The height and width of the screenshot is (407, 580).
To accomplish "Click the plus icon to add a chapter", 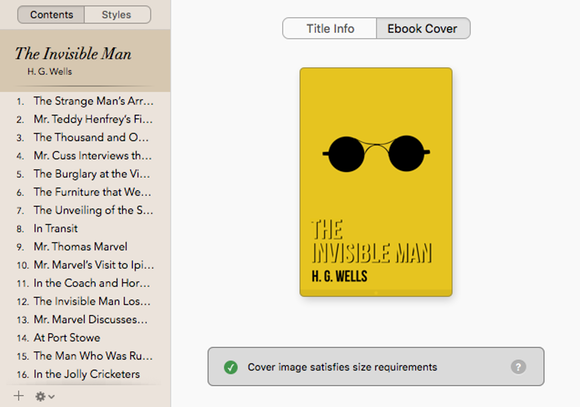I will point(18,396).
